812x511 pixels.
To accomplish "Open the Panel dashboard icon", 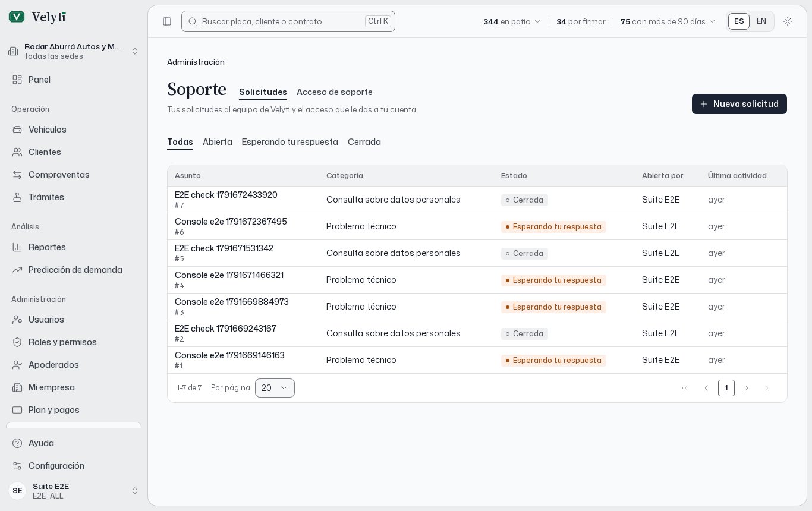I will pyautogui.click(x=17, y=80).
